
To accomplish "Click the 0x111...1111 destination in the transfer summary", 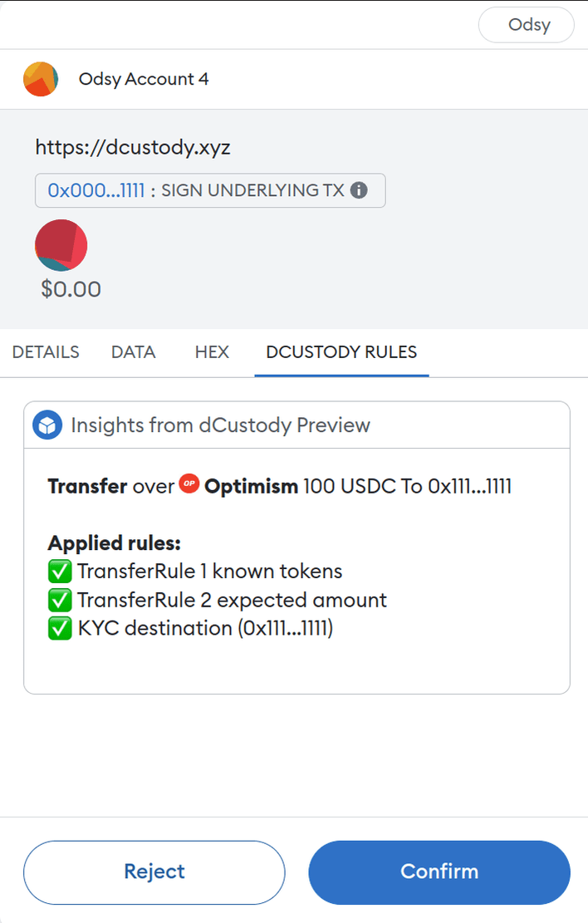I will 475,486.
